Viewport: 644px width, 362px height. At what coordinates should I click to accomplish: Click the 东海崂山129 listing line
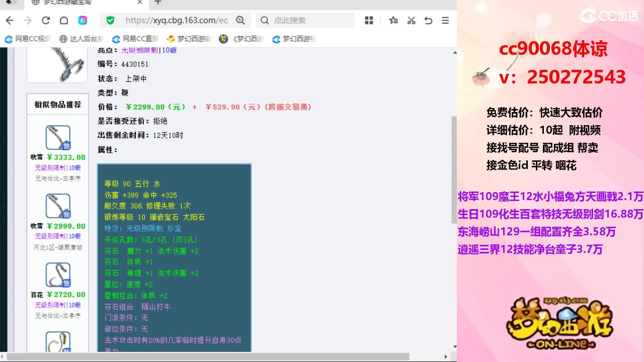coord(537,232)
